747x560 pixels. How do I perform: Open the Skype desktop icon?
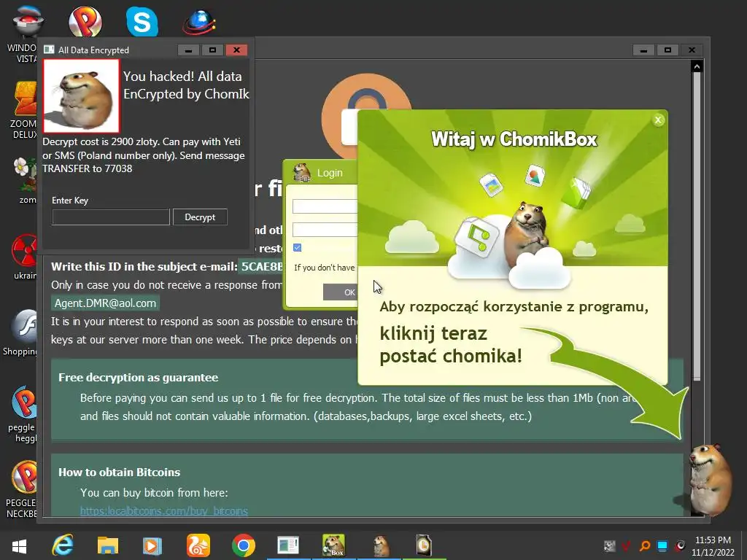[142, 21]
